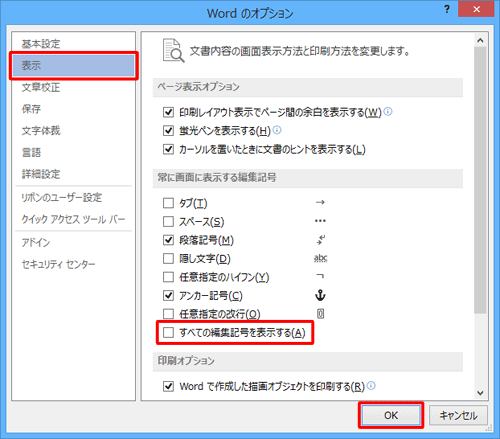
Task: Click the vertical scrollbar thumb
Action: [x=480, y=180]
